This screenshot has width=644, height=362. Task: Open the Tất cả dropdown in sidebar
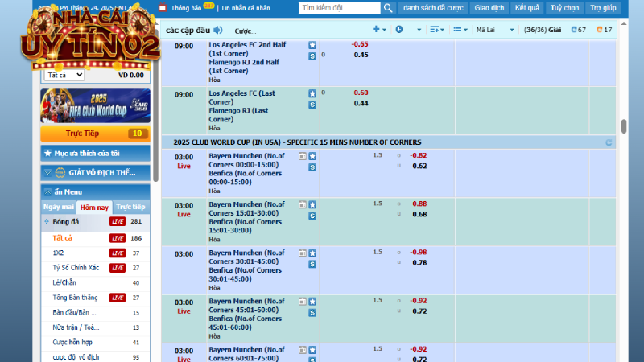(x=65, y=75)
